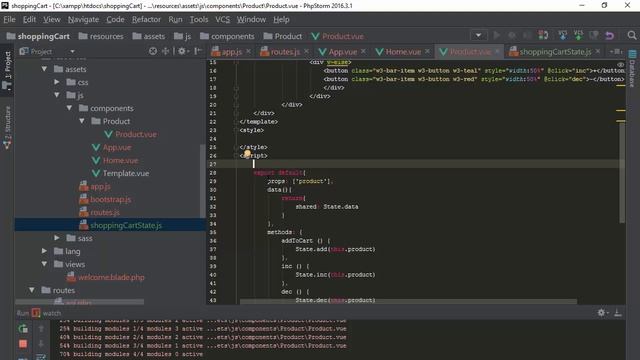
Task: Close the routes.js editor tab
Action: [307, 51]
